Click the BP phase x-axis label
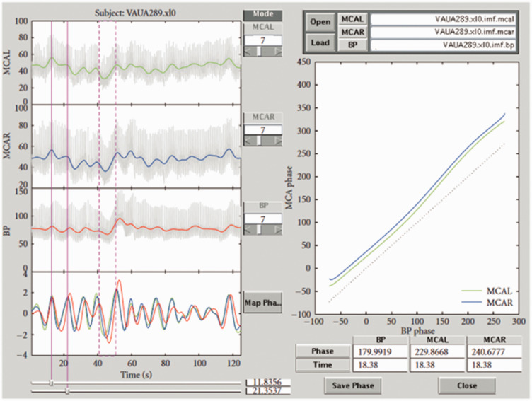The width and height of the screenshot is (532, 401). tap(417, 331)
